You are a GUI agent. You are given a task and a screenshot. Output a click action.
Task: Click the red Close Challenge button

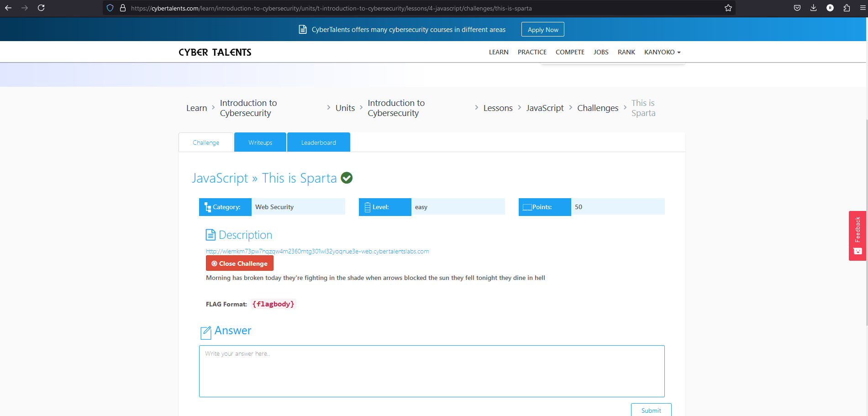tap(240, 263)
